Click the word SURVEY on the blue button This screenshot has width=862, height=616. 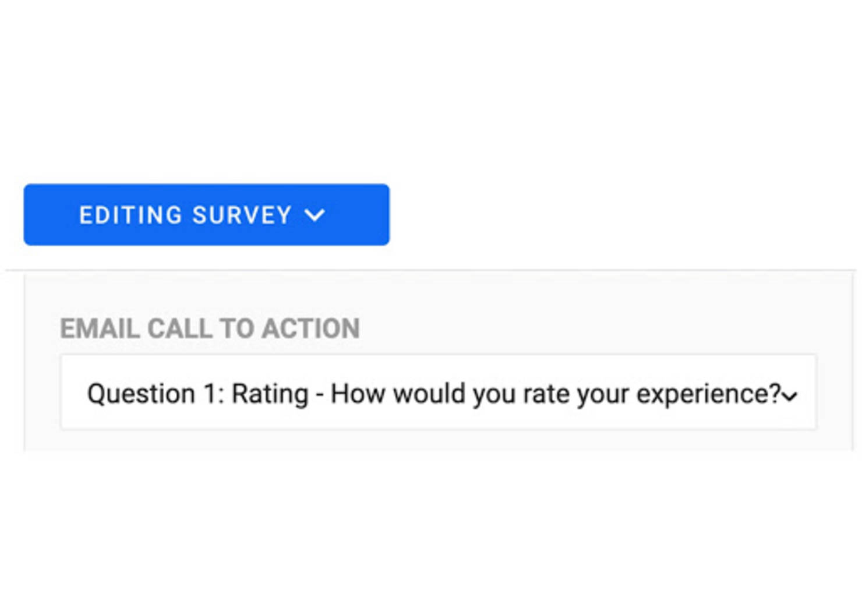point(242,215)
